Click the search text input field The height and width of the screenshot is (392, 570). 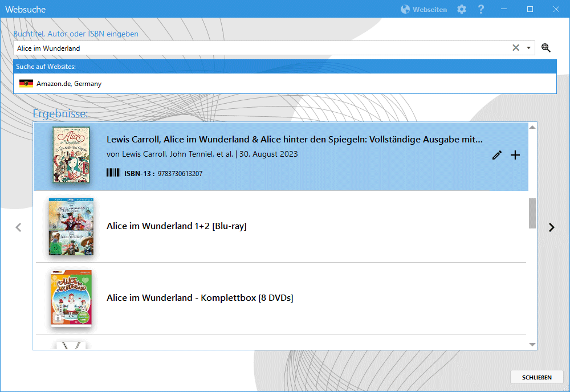(x=256, y=48)
